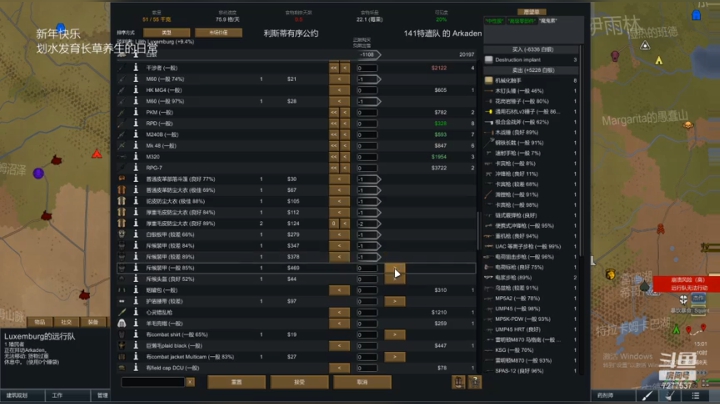The image size is (720, 404).
Task: Click << arrow on the M240B row
Action: click(x=334, y=135)
